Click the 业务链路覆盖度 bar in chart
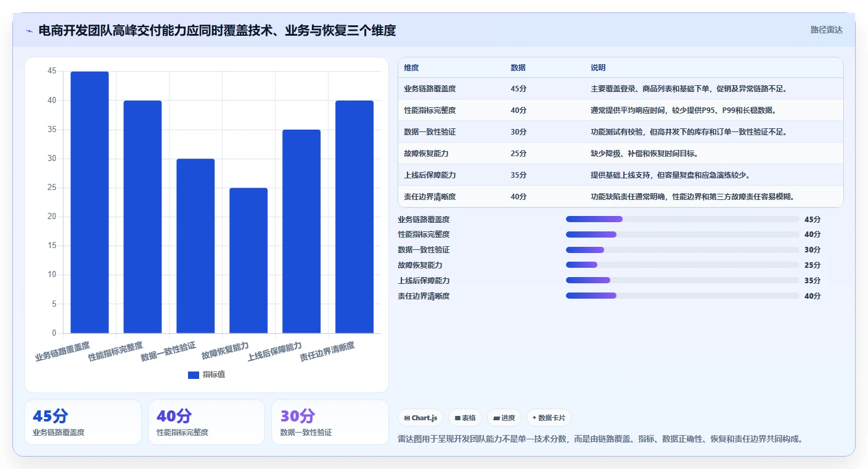Viewport: 868px width, 469px height. (x=89, y=202)
